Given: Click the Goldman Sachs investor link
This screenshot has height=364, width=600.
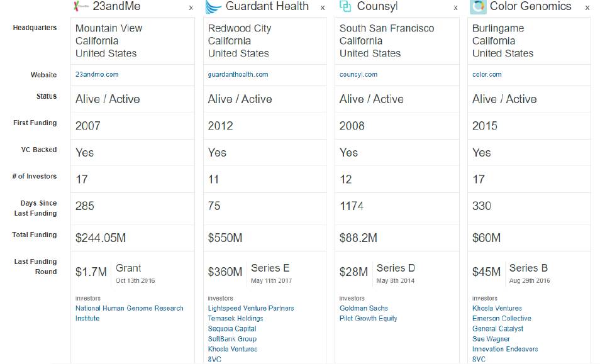Looking at the screenshot, I should click(x=364, y=309).
